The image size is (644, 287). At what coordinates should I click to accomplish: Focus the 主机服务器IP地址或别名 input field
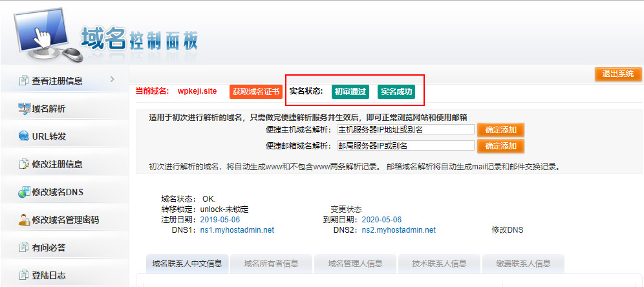pos(405,129)
